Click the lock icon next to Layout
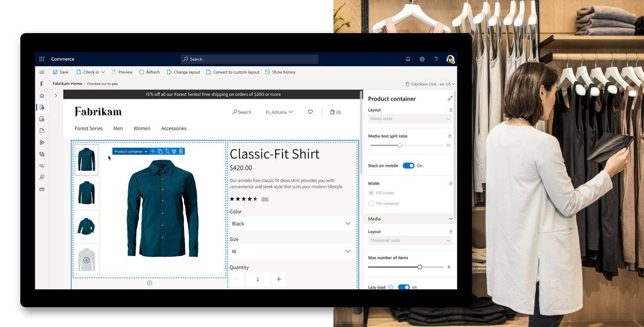Screen dimensions: 644x327 click(451, 110)
